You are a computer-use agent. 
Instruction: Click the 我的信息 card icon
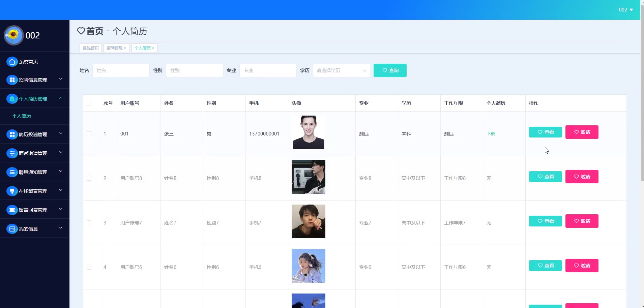pyautogui.click(x=12, y=229)
